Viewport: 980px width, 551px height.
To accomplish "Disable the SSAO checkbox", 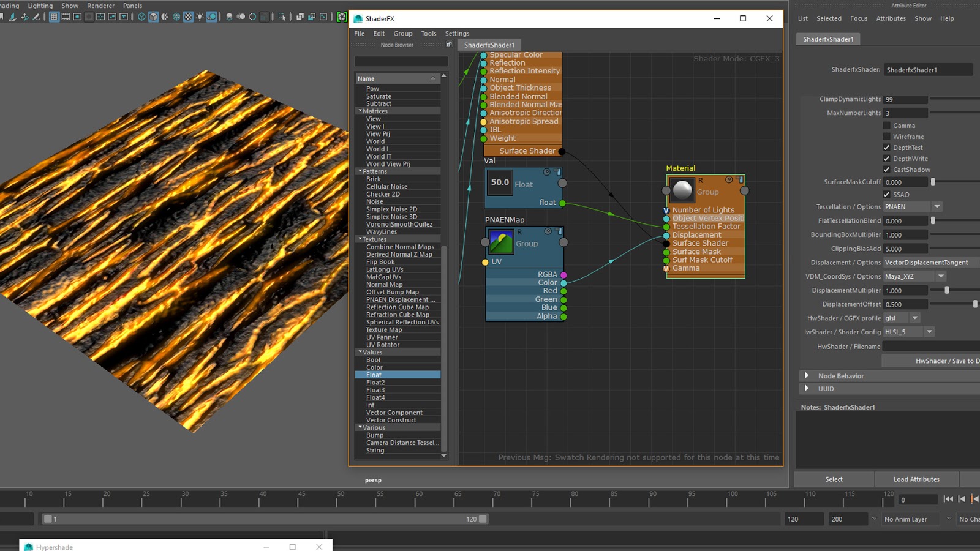I will point(886,194).
